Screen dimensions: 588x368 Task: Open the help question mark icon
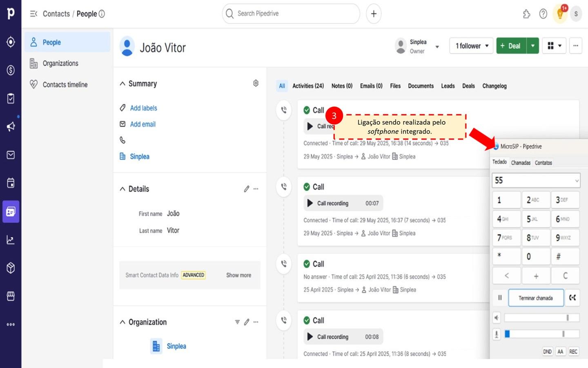(543, 14)
